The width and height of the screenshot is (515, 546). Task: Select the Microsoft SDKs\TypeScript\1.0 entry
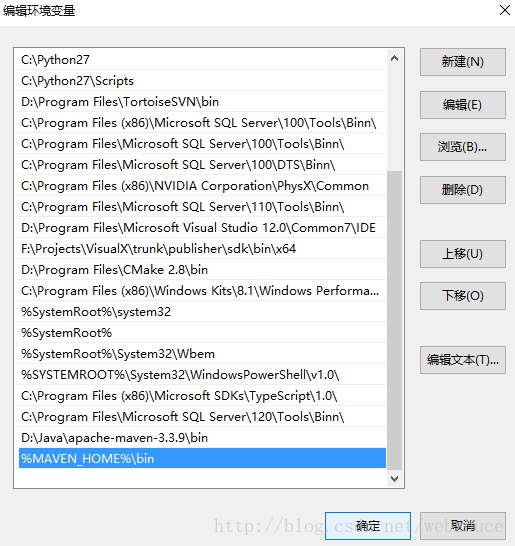[x=201, y=396]
